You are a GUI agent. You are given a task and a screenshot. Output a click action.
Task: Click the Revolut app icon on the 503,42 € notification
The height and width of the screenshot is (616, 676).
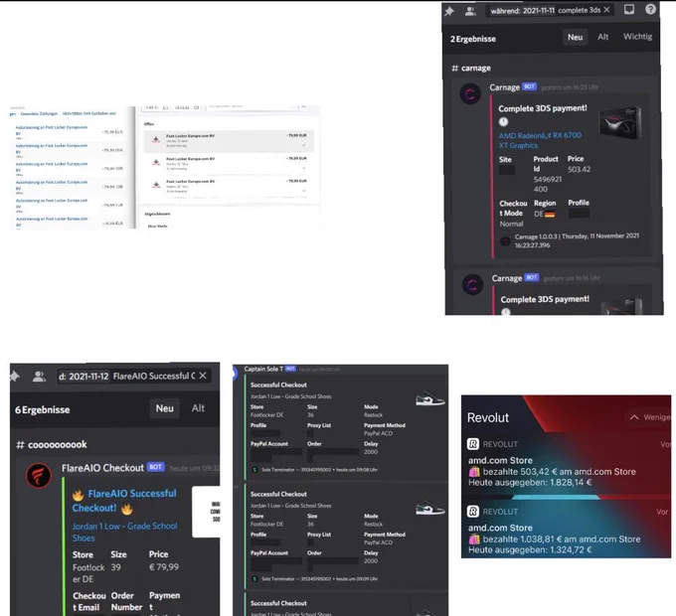pos(473,444)
